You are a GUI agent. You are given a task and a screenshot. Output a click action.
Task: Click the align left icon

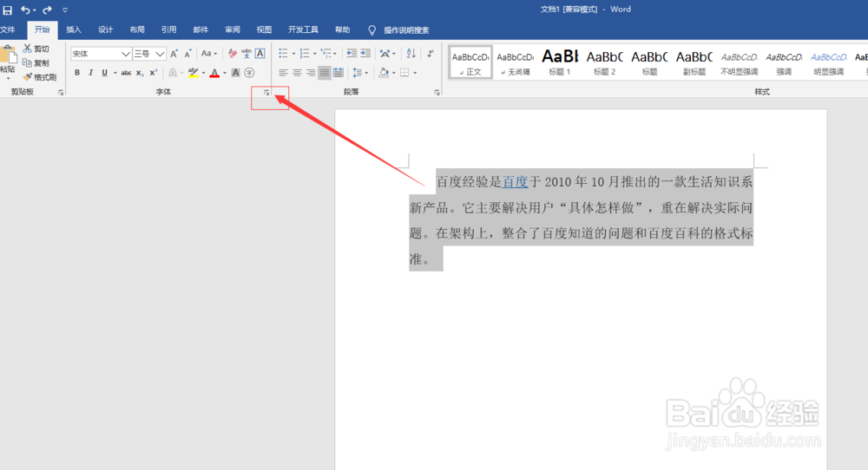click(x=283, y=73)
